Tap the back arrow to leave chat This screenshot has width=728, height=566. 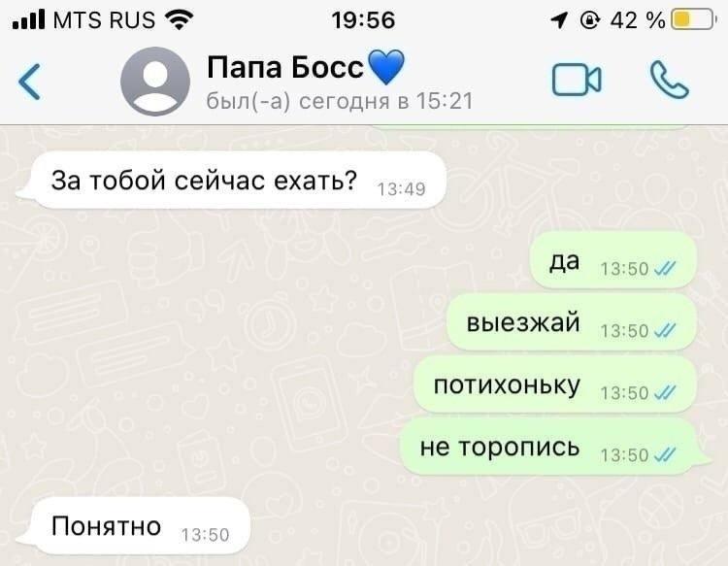(x=29, y=82)
